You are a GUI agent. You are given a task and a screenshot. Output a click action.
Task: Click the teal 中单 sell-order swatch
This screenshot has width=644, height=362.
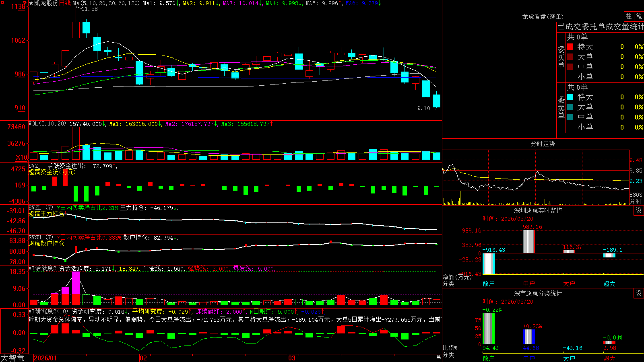tap(570, 117)
